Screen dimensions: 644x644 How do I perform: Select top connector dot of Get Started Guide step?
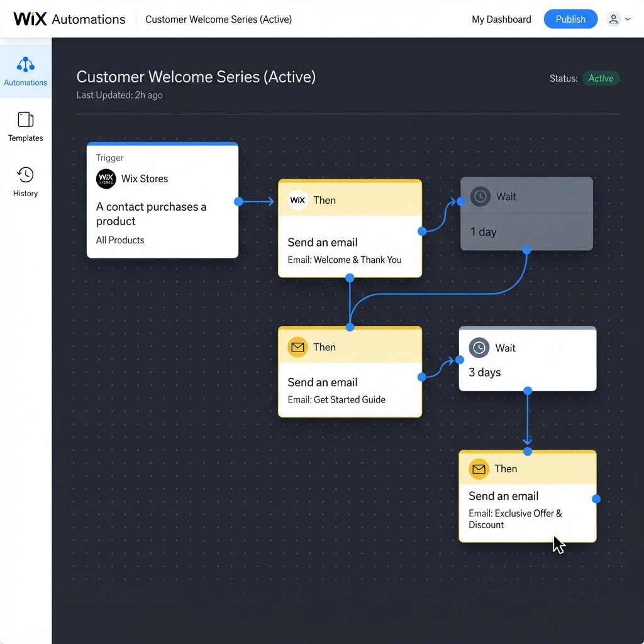coord(350,327)
